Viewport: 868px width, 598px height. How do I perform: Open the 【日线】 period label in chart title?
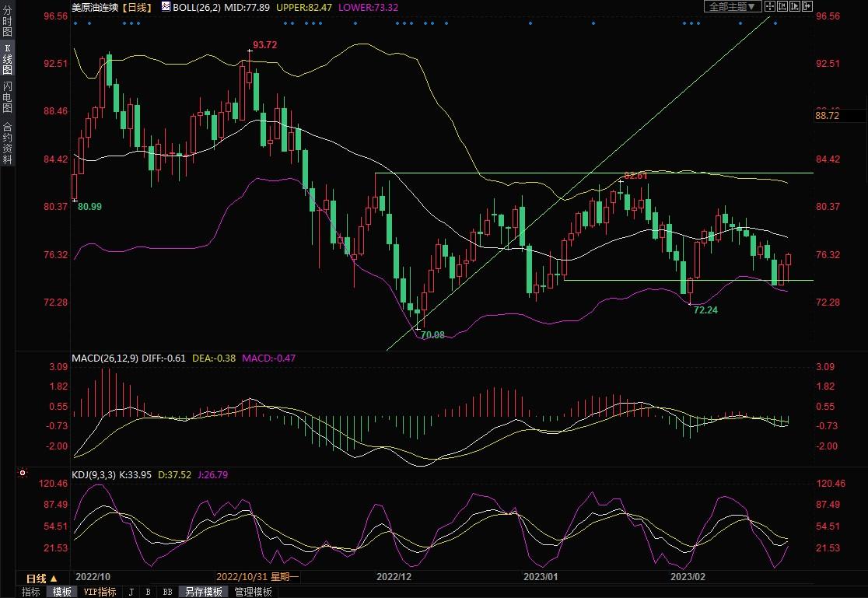[x=139, y=6]
